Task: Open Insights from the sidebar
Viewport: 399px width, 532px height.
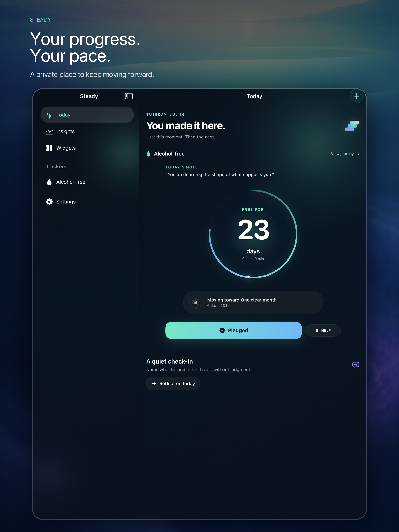Action: pyautogui.click(x=87, y=131)
